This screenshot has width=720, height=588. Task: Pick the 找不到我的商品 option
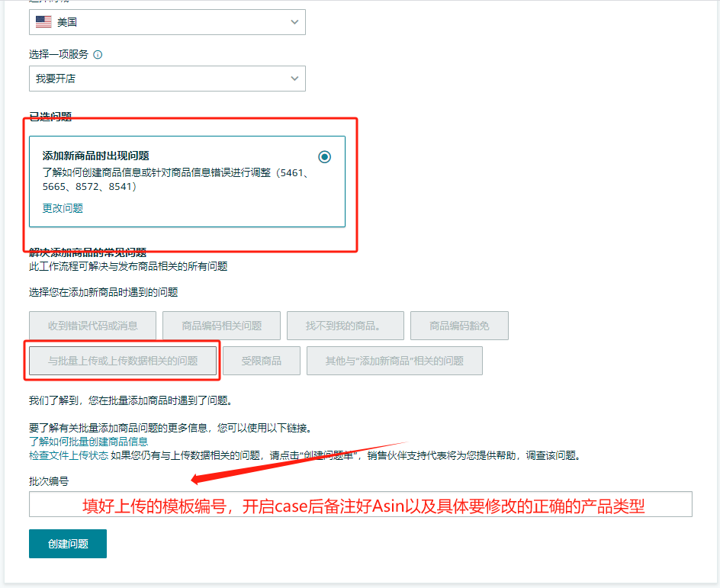pyautogui.click(x=343, y=326)
